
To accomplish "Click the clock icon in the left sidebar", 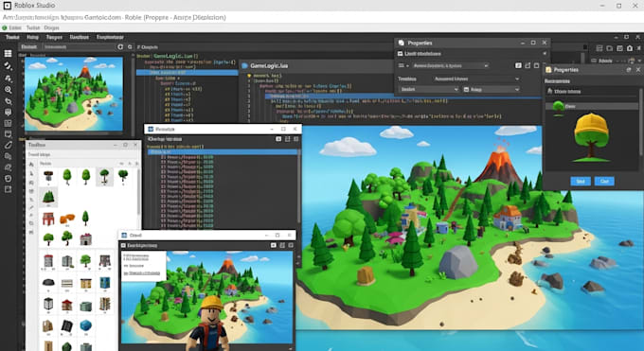I will tap(8, 179).
